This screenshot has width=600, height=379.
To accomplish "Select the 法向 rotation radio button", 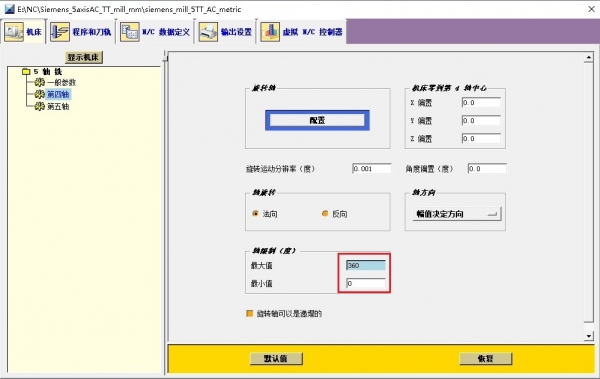I will click(x=256, y=214).
